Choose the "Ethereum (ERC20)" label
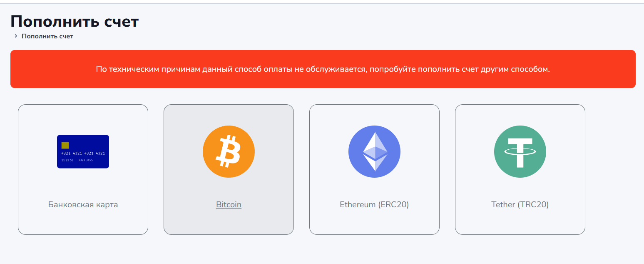 [374, 205]
